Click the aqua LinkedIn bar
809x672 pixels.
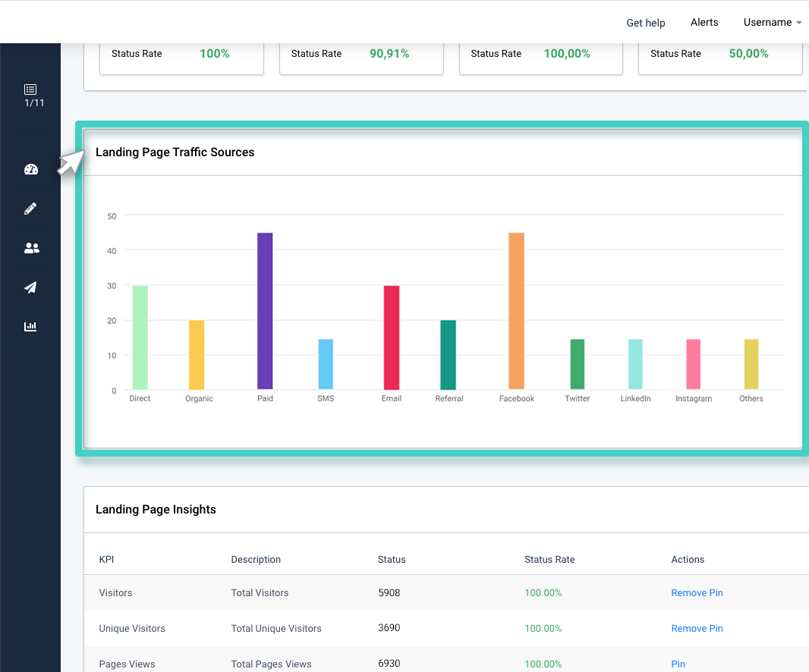coord(635,364)
